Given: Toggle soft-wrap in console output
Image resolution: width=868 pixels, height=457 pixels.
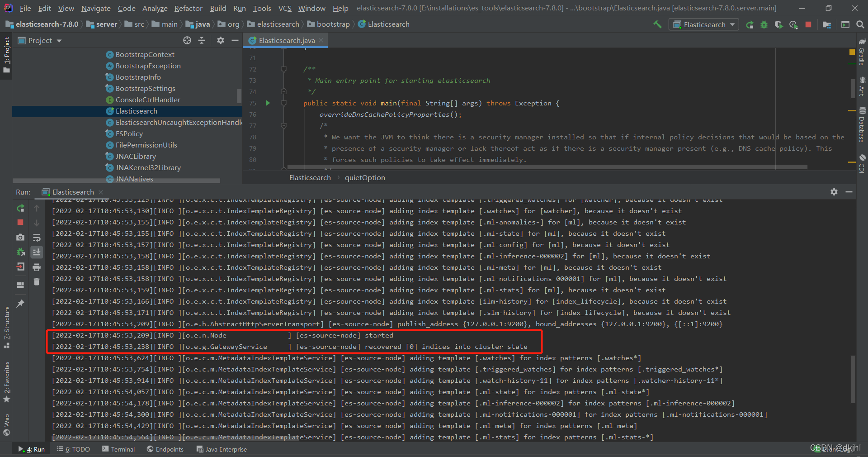Looking at the screenshot, I should pos(37,237).
